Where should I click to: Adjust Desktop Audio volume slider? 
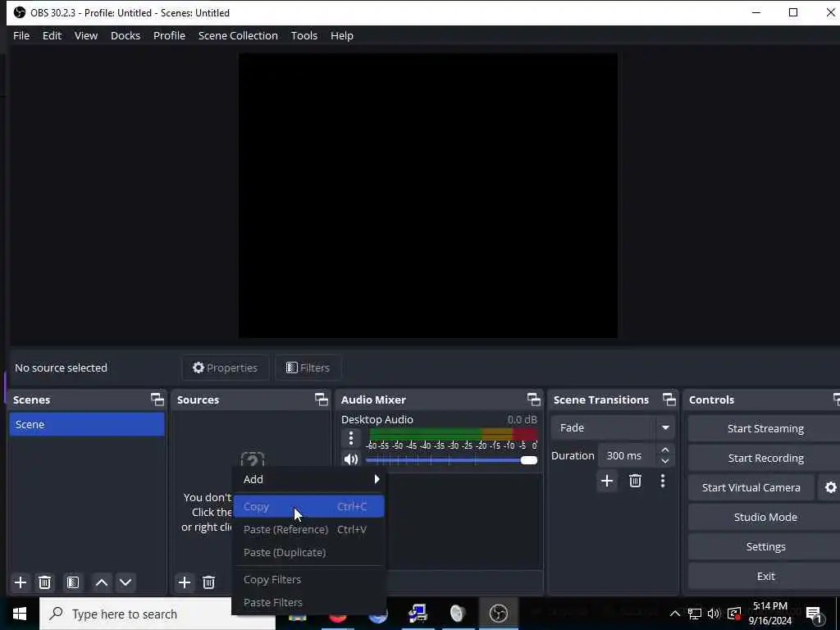[x=452, y=460]
